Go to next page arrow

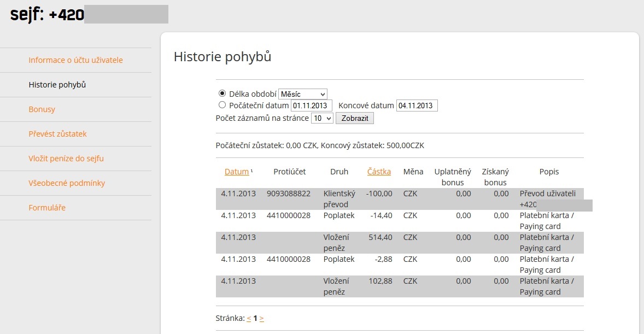pos(262,318)
